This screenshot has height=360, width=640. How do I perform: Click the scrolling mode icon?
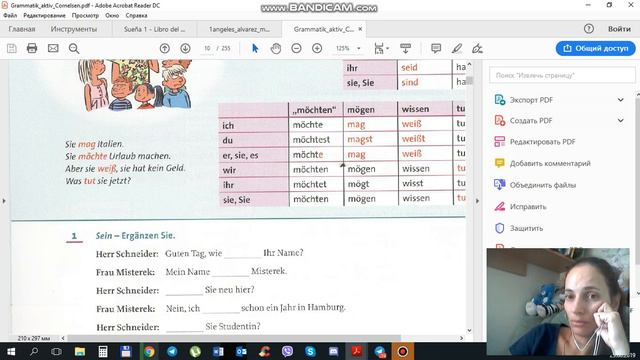pos(405,49)
